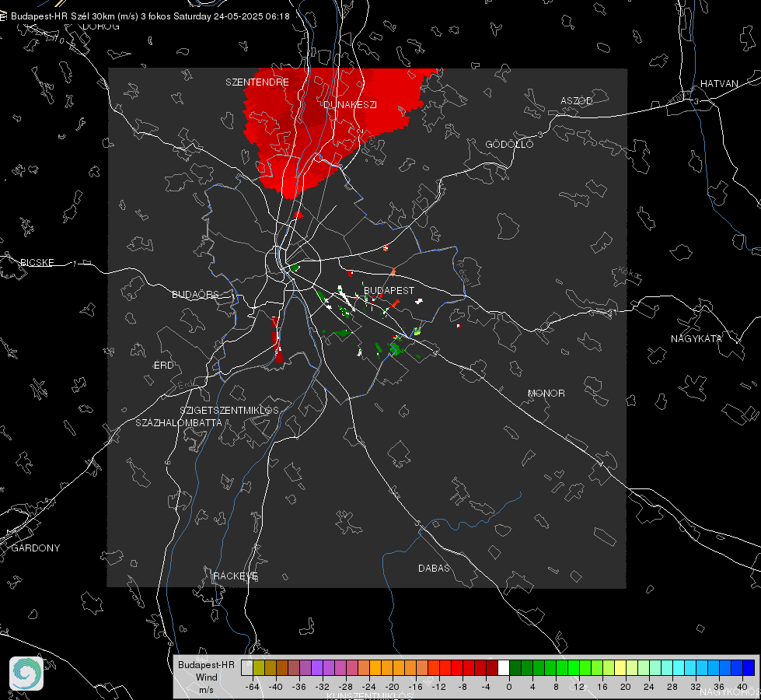Click the GÖDÖLLŐ city label

pyautogui.click(x=510, y=144)
